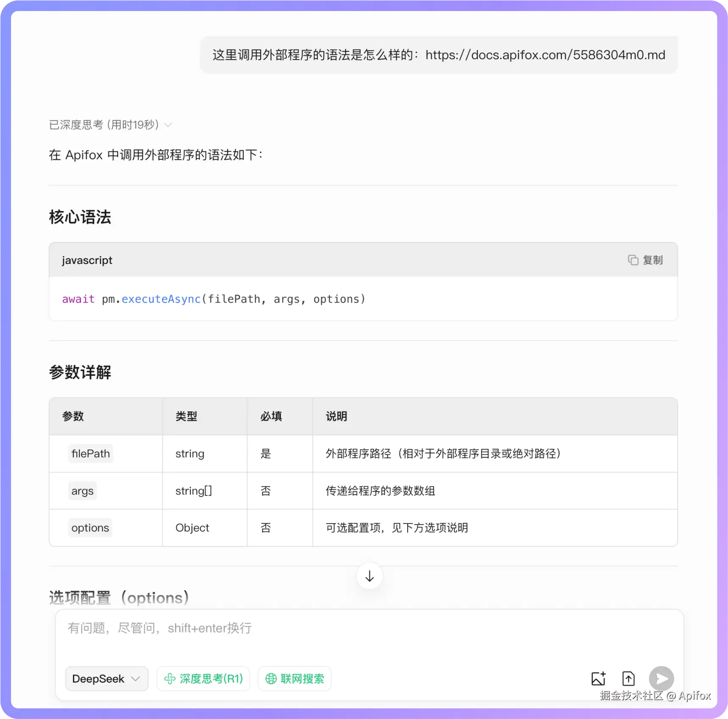Toggle 联网搜索 web search mode
This screenshot has width=728, height=719.
[x=295, y=679]
